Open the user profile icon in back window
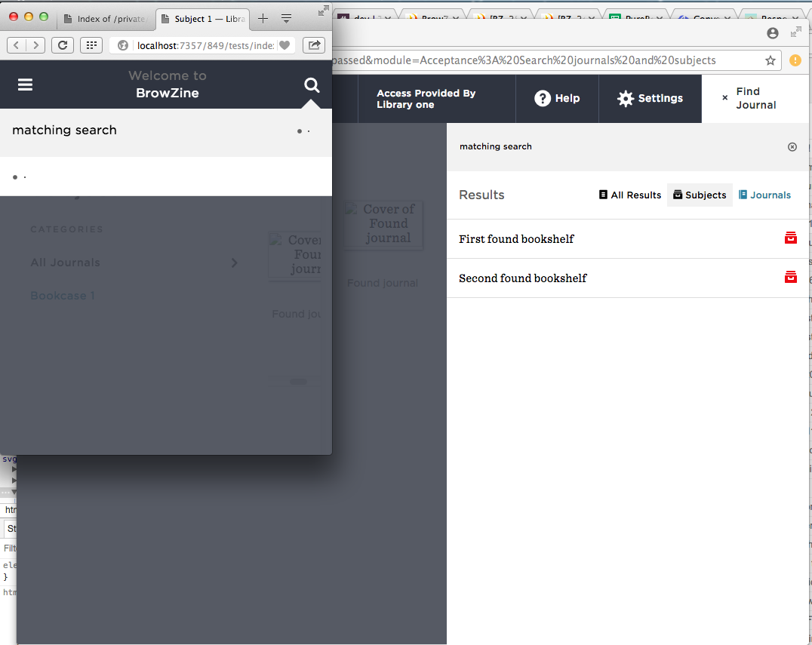 773,33
